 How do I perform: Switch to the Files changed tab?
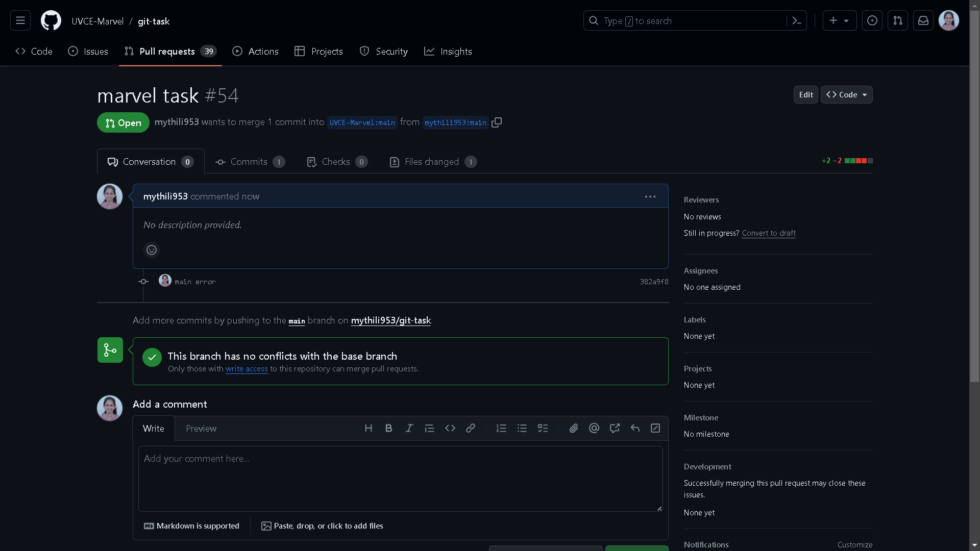433,162
